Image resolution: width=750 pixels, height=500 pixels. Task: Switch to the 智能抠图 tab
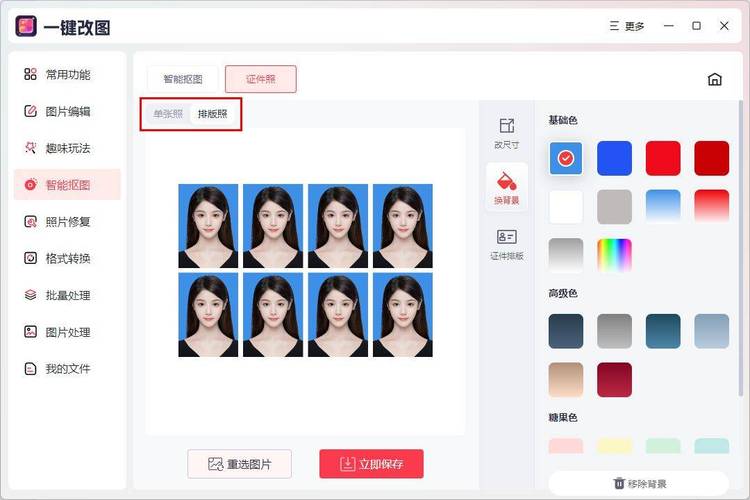pyautogui.click(x=183, y=79)
